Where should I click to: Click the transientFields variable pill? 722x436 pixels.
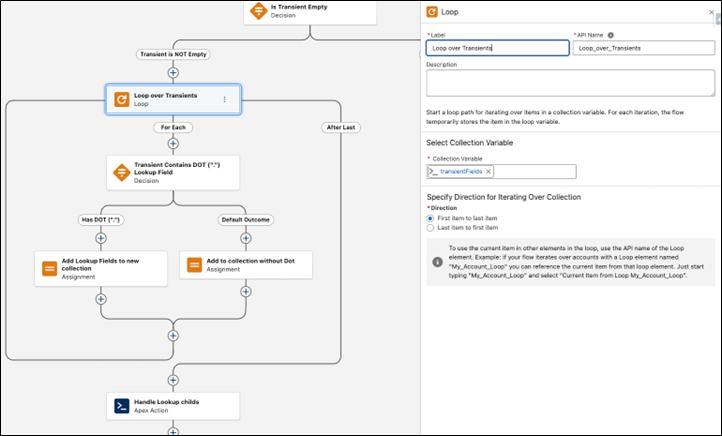461,172
